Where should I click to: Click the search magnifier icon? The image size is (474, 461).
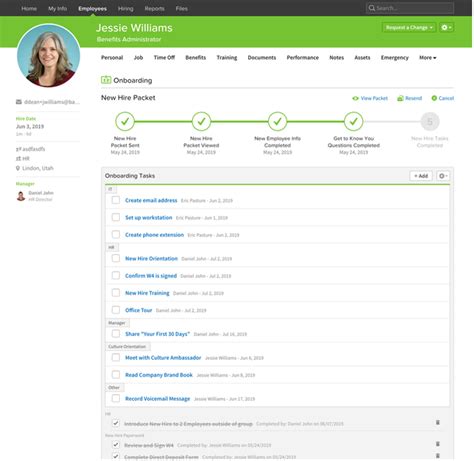pos(372,8)
